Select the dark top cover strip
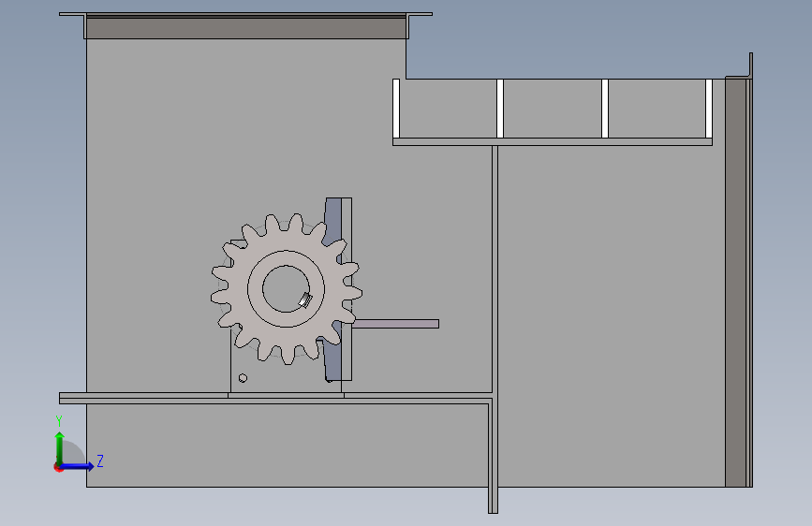This screenshot has width=812, height=526. pyautogui.click(x=246, y=27)
